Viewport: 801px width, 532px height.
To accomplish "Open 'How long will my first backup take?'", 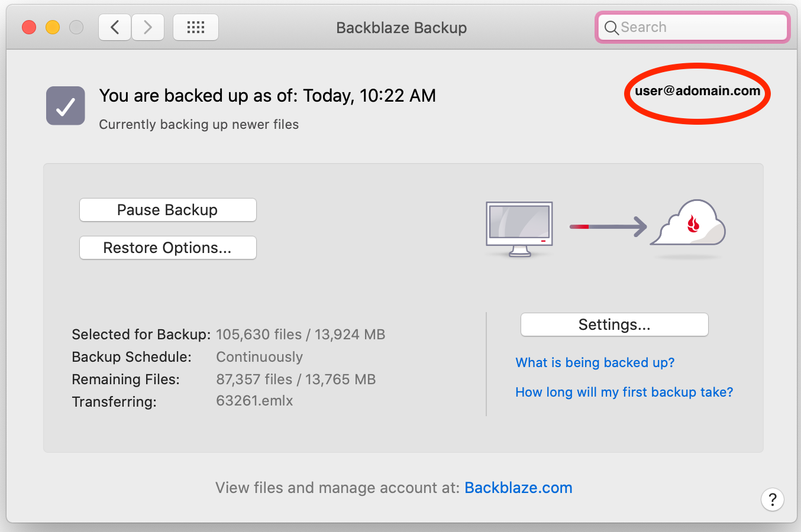I will click(x=624, y=392).
